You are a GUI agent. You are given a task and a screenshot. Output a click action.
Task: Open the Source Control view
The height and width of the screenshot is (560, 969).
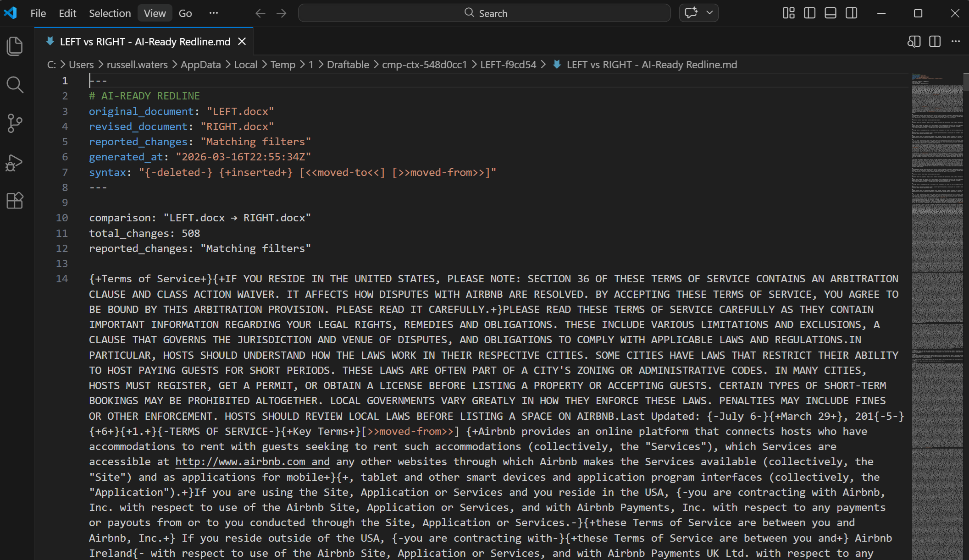click(x=15, y=123)
